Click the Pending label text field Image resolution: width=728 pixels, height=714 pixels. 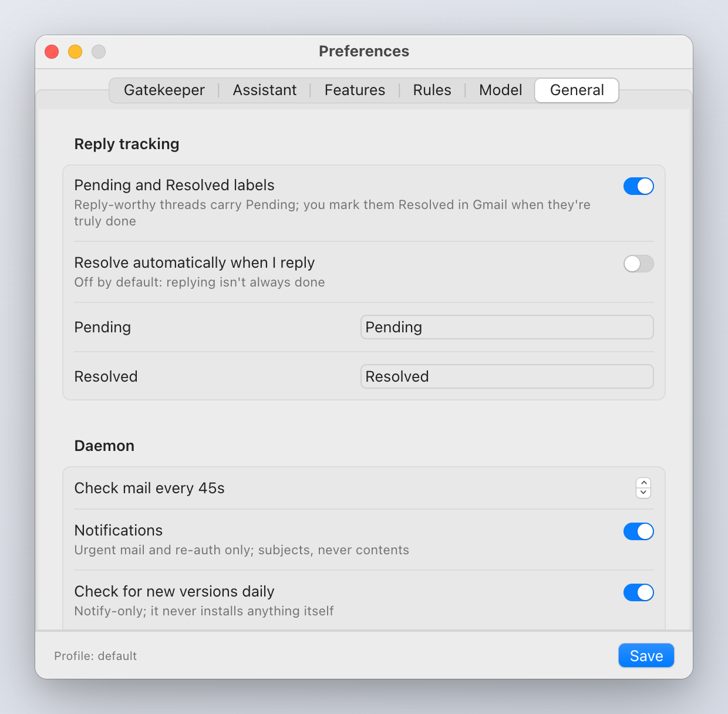pyautogui.click(x=507, y=327)
